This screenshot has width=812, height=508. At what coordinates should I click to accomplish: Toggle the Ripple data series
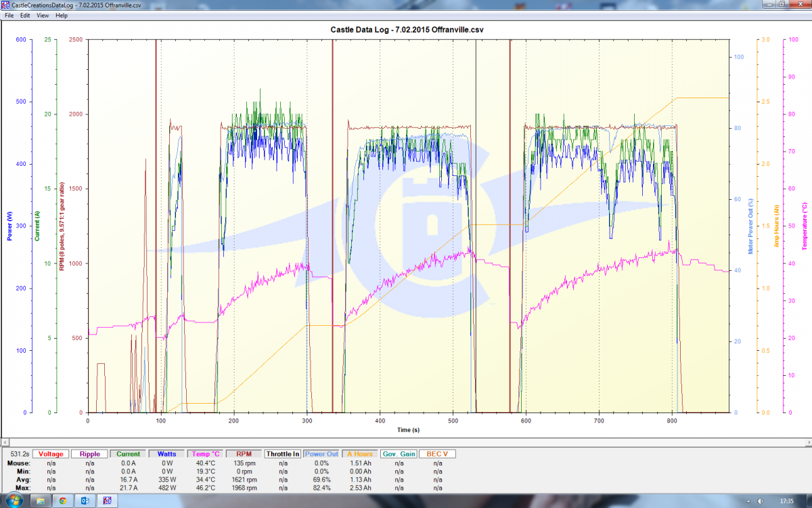coord(89,454)
